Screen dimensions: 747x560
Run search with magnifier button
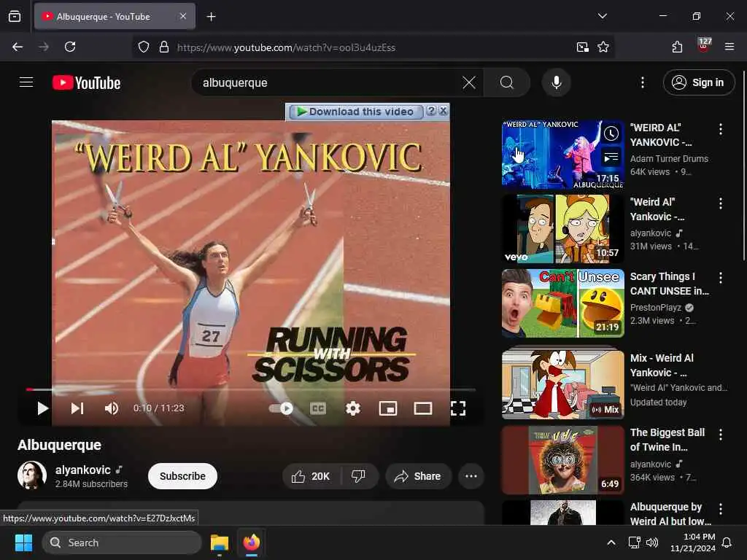(x=506, y=82)
